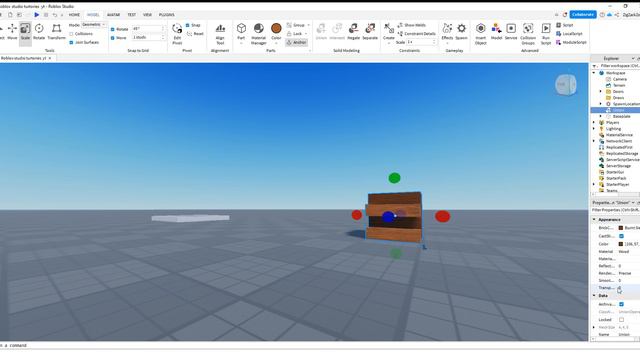640x360 pixels.
Task: Toggle the Locked property checkbox
Action: tap(621, 320)
